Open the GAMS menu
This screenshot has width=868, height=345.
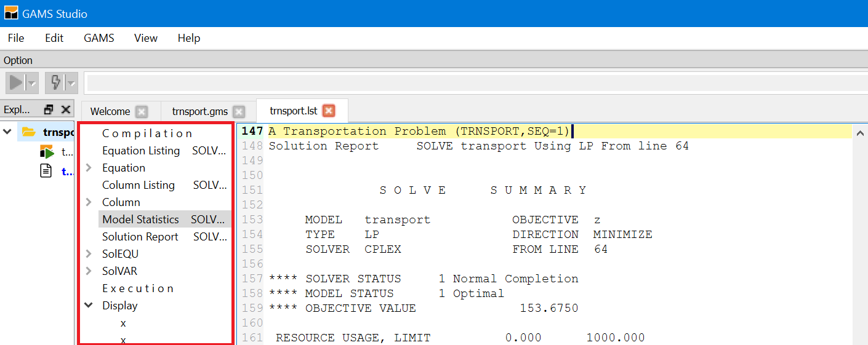click(x=98, y=38)
